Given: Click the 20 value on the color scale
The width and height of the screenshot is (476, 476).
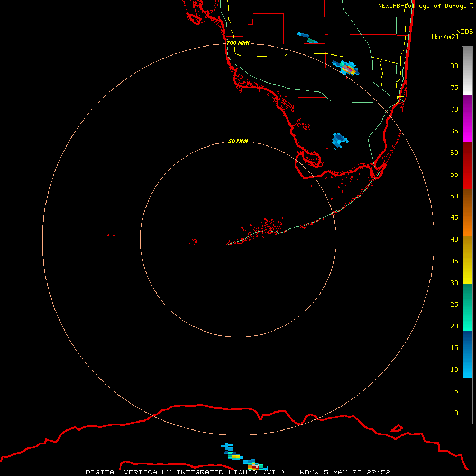Looking at the screenshot, I should (x=454, y=326).
